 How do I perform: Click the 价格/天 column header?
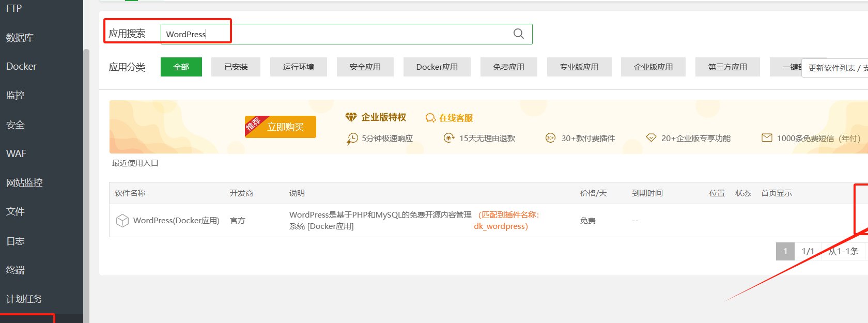point(593,193)
